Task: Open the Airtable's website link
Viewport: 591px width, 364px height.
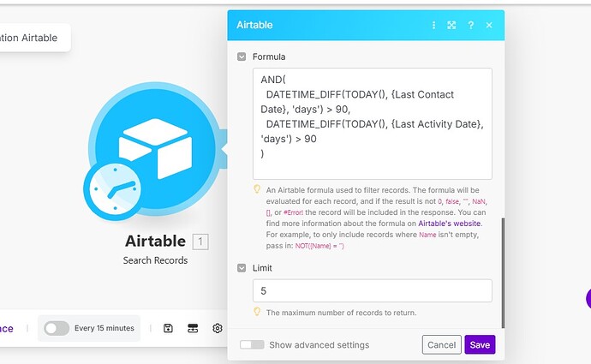Action: tap(450, 224)
